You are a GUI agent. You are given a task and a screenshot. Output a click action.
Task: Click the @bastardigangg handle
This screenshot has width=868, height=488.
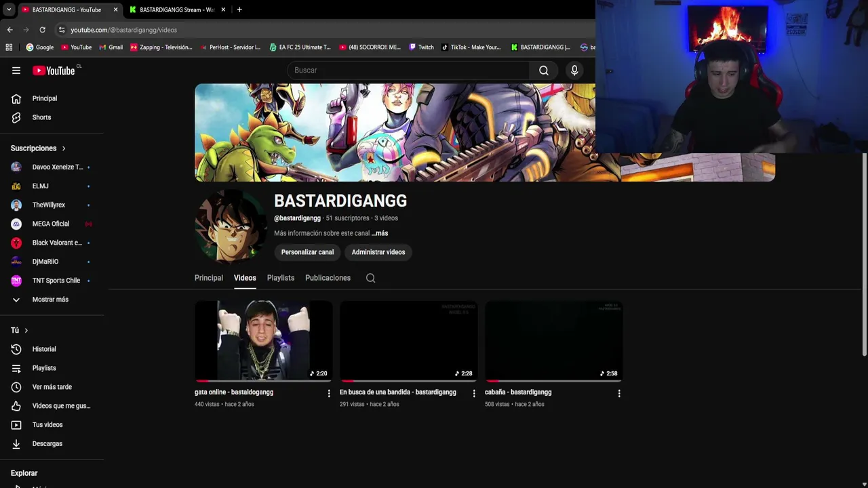pyautogui.click(x=297, y=218)
